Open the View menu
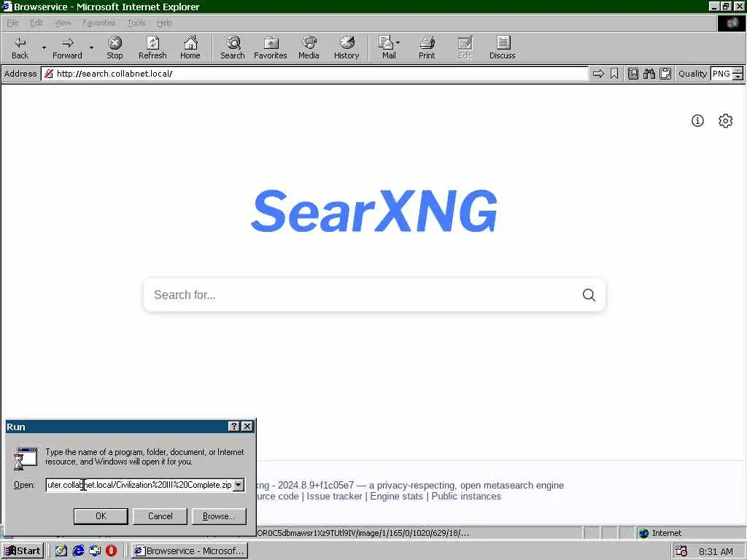This screenshot has width=747, height=560. point(63,23)
